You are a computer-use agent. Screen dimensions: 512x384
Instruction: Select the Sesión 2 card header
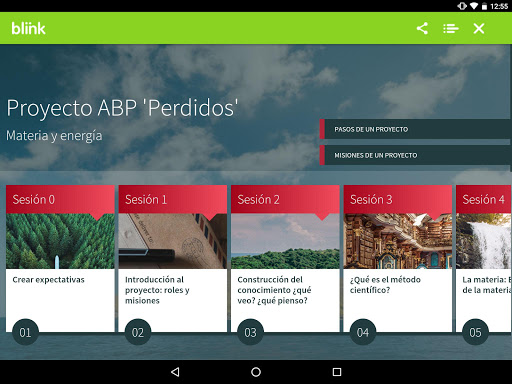click(285, 199)
